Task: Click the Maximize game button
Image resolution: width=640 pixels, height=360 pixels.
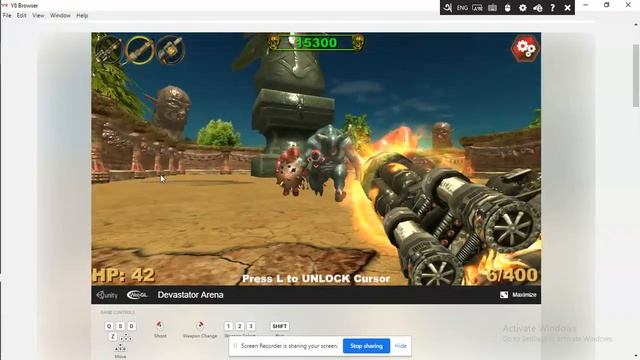Action: pyautogui.click(x=518, y=295)
